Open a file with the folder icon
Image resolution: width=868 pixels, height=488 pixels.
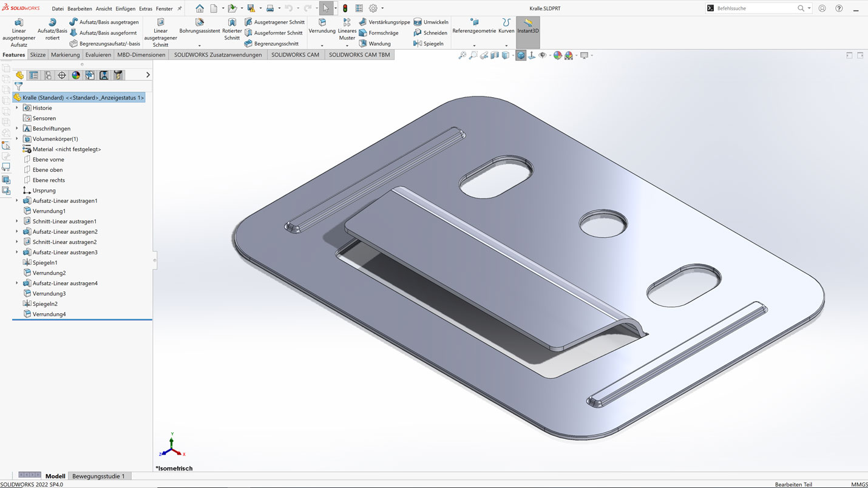(x=232, y=8)
